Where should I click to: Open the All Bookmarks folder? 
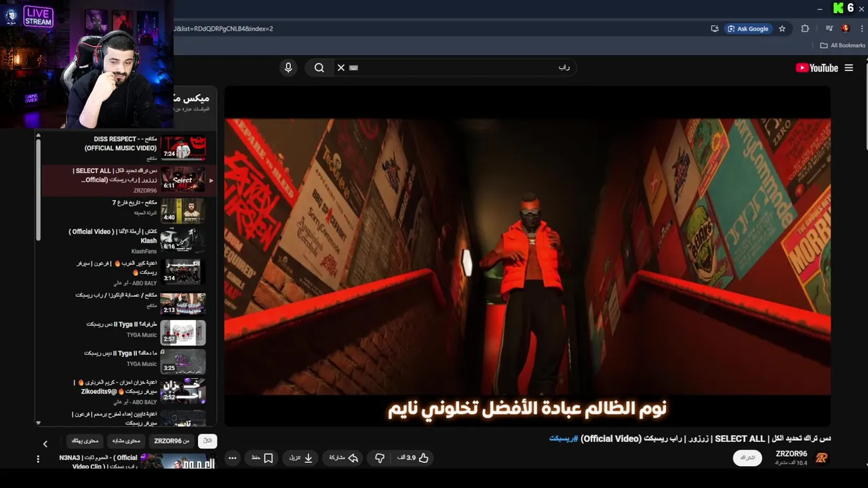pyautogui.click(x=843, y=45)
